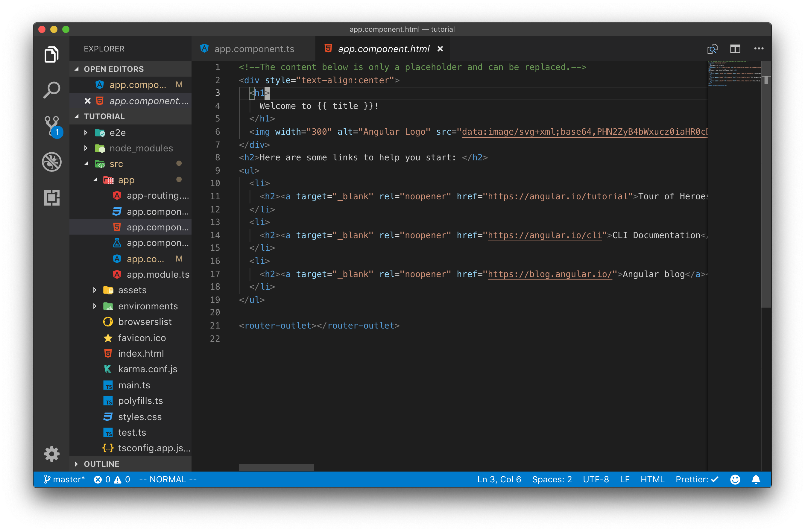The width and height of the screenshot is (805, 532).
Task: Click the 'Welcome to {{ title }}!' text
Action: 319,106
